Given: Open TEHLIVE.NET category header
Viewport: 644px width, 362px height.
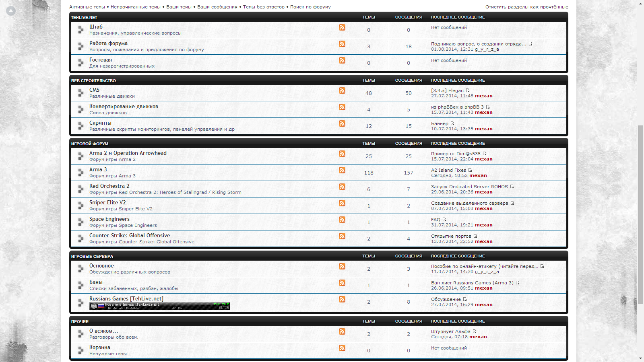Looking at the screenshot, I should tap(84, 17).
